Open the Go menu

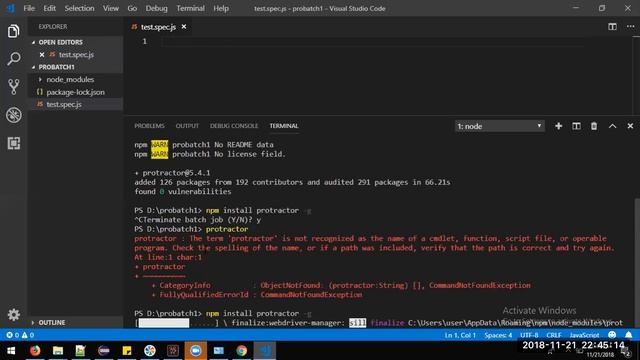tap(132, 8)
